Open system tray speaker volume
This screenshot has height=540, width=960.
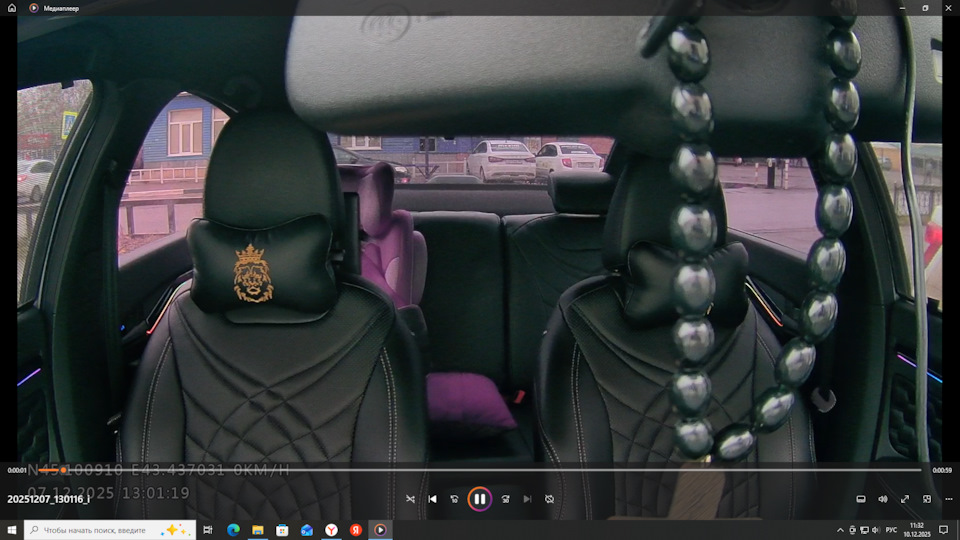pos(876,530)
